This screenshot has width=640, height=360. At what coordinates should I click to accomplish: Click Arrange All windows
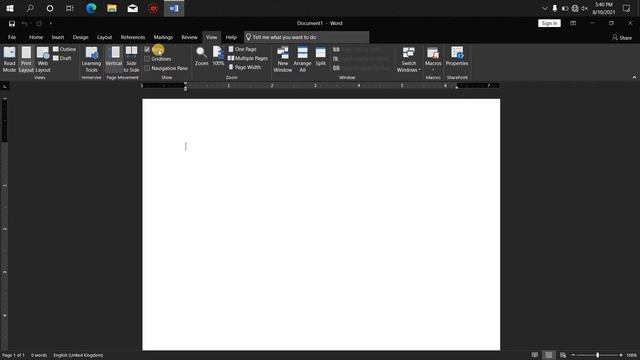(302, 59)
